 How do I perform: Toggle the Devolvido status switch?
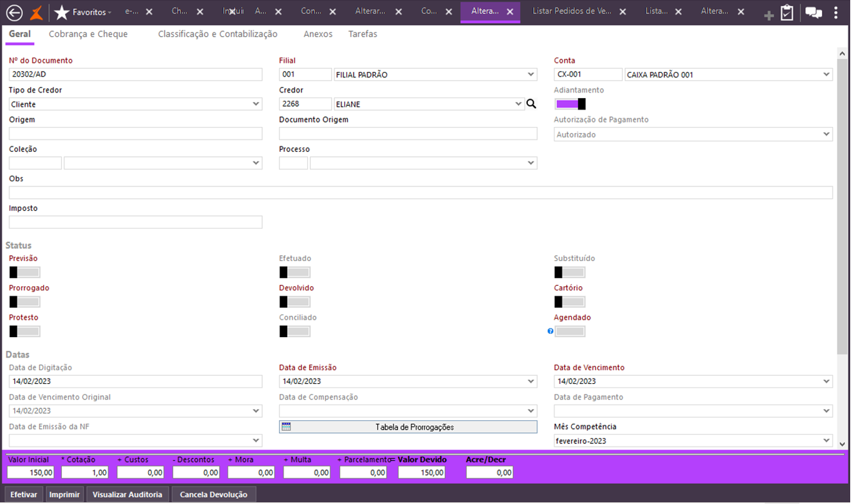(295, 302)
